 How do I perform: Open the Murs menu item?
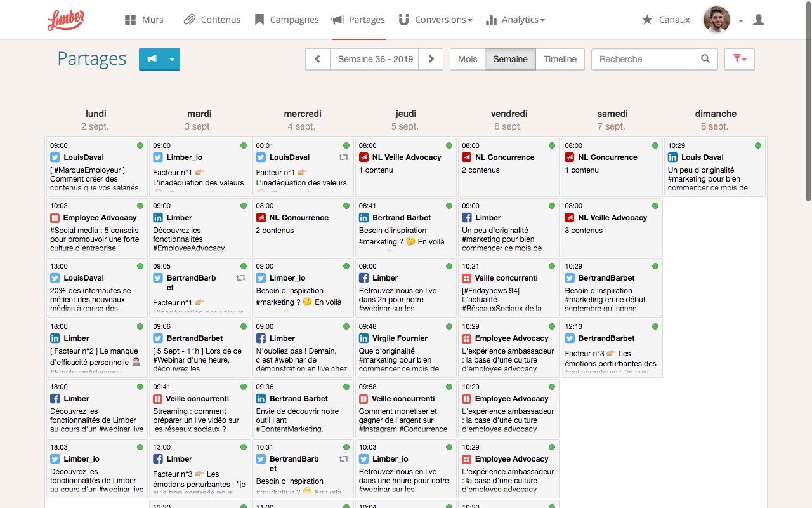(x=144, y=20)
